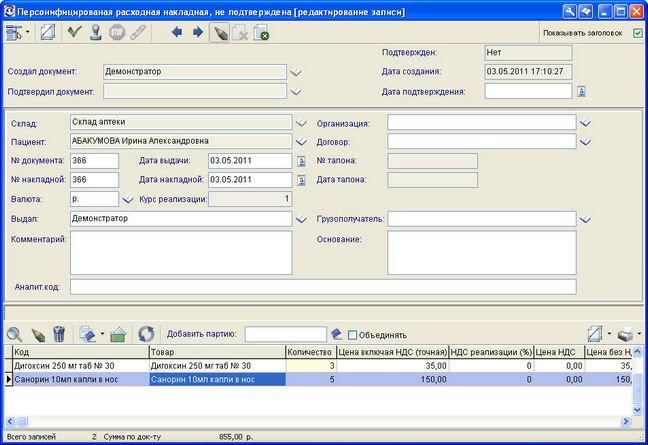Click the grey STOP sign icon

point(117,32)
